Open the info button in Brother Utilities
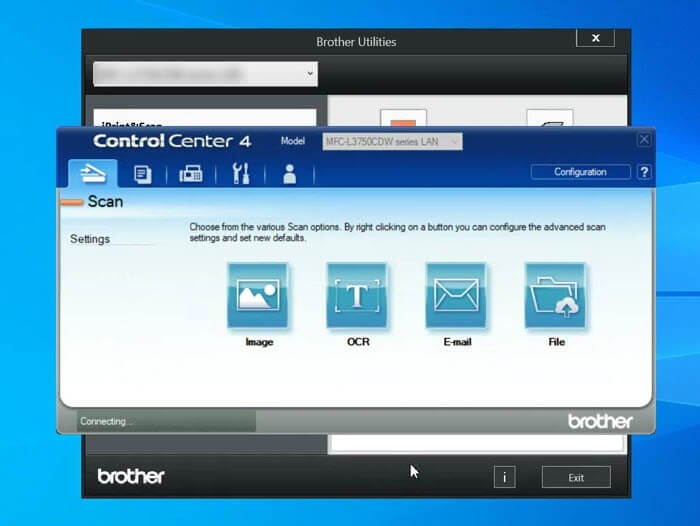The image size is (700, 526). point(504,477)
